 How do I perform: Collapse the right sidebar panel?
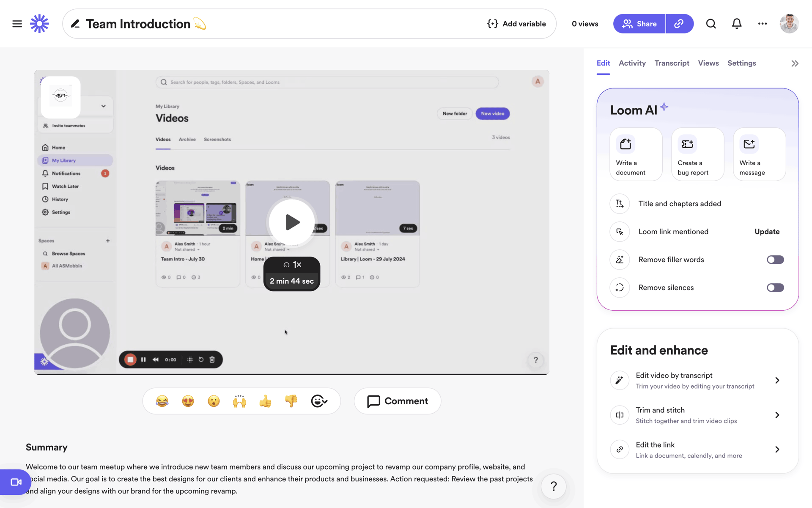pyautogui.click(x=795, y=63)
